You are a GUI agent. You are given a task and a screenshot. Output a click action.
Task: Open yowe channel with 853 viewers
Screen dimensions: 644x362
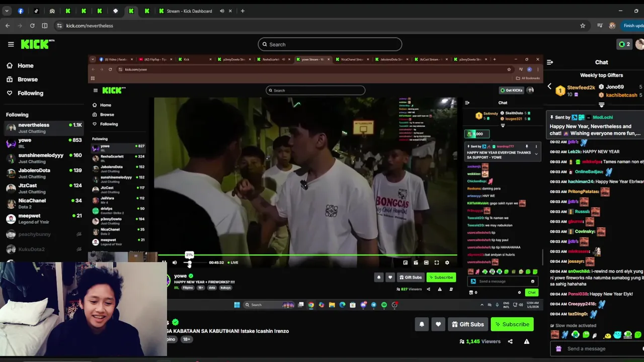[x=43, y=143]
